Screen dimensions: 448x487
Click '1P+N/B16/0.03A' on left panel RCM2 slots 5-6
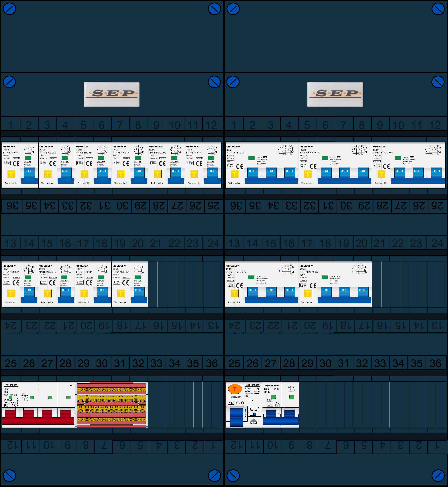[x=84, y=153]
